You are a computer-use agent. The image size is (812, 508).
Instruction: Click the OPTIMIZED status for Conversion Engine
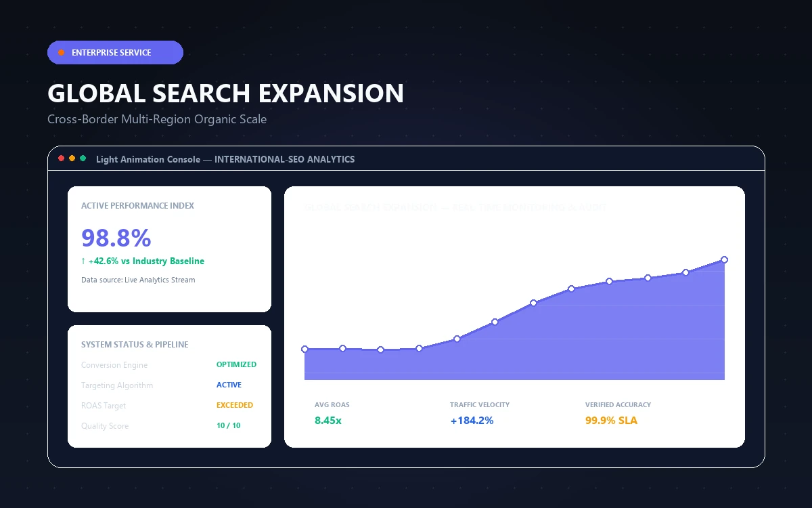[x=236, y=364]
